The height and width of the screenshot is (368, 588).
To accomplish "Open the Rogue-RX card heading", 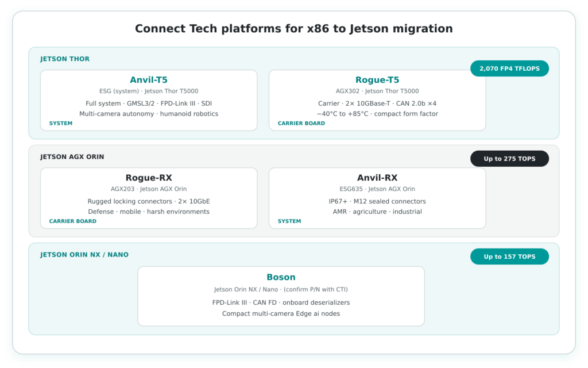I will coord(149,178).
